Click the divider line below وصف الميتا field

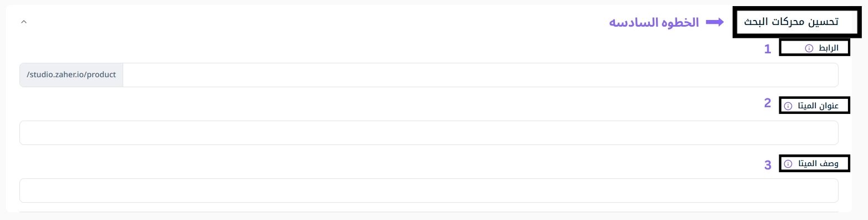tap(428, 212)
